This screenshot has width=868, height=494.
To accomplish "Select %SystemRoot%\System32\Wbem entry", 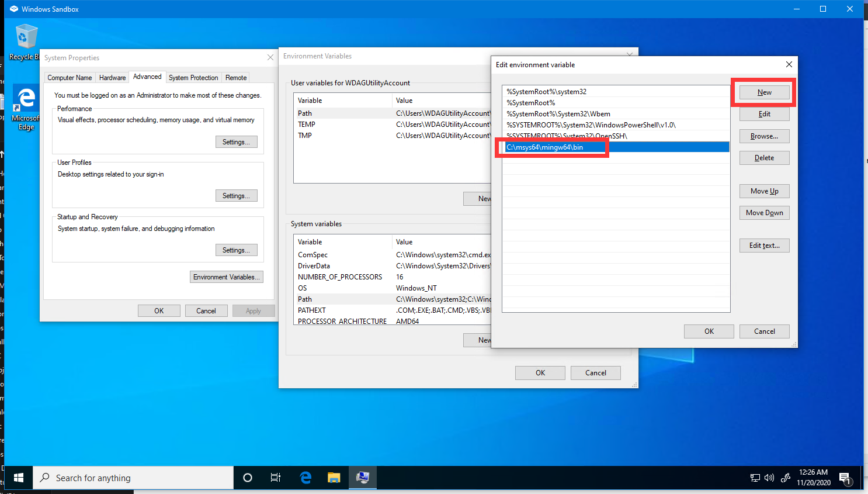I will pyautogui.click(x=616, y=114).
